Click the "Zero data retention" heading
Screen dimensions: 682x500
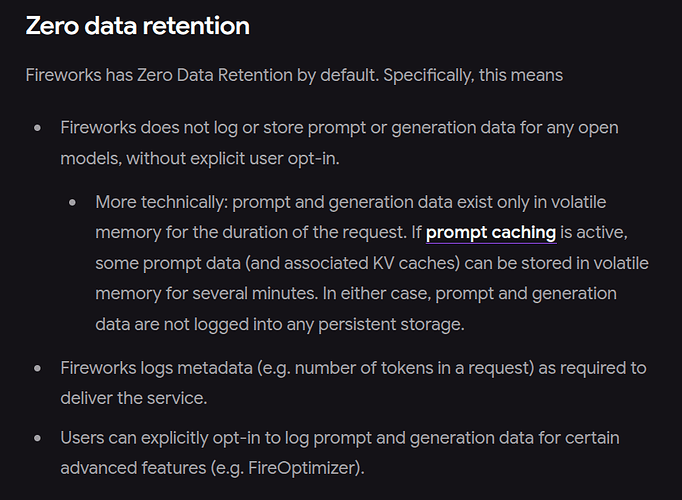click(x=137, y=26)
